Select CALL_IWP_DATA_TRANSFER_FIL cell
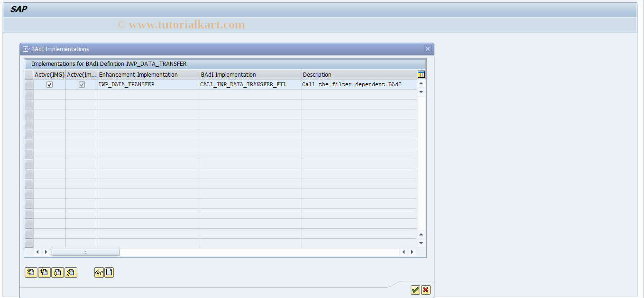The height and width of the screenshot is (298, 644). [x=251, y=84]
